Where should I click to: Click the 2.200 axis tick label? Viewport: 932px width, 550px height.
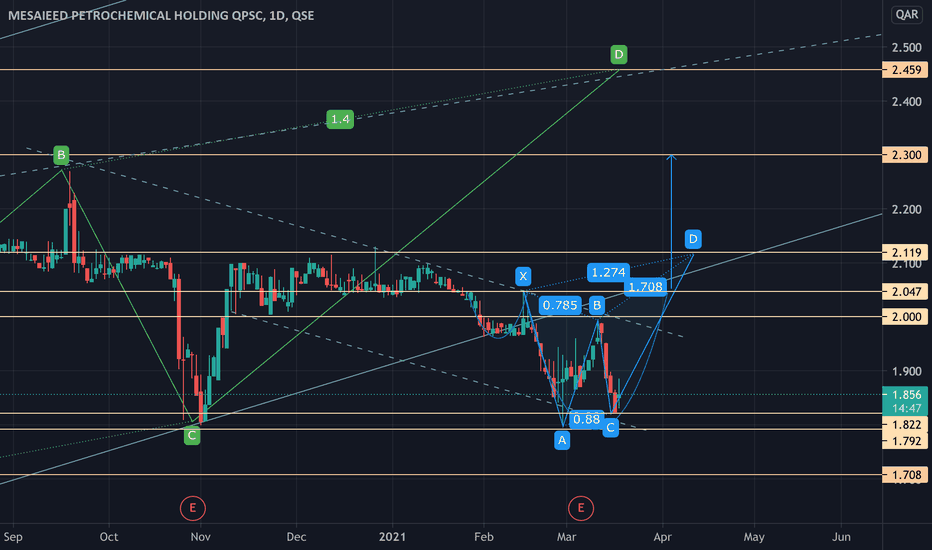click(x=906, y=209)
